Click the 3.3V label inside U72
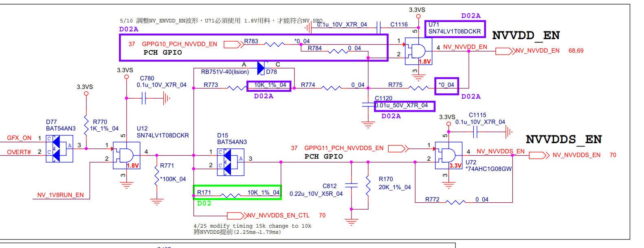The width and height of the screenshot is (644, 248). point(455,166)
